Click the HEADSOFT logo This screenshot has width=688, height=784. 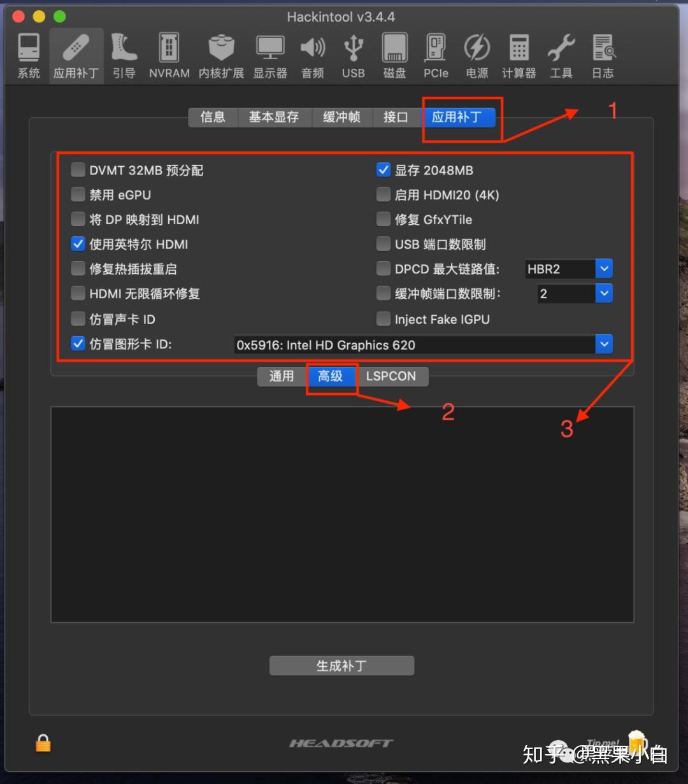point(341,743)
